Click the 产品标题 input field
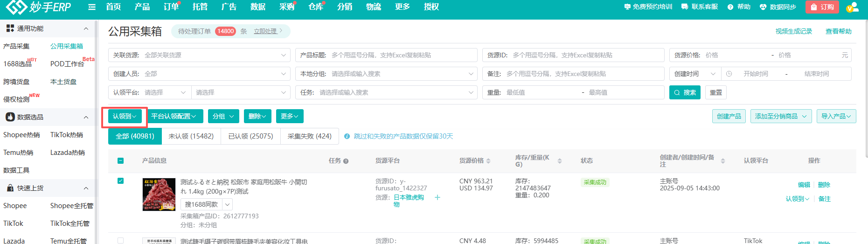This screenshot has height=244, width=868. tap(401, 55)
